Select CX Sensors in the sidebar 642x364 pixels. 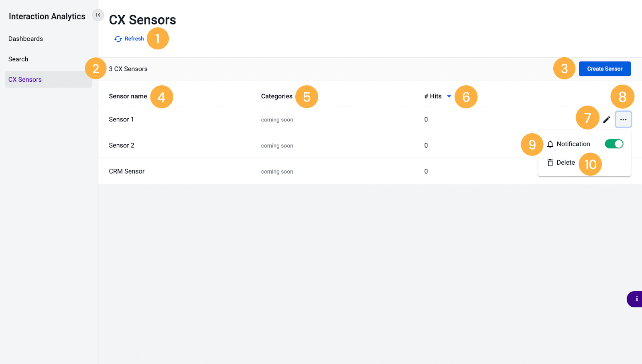[x=25, y=80]
